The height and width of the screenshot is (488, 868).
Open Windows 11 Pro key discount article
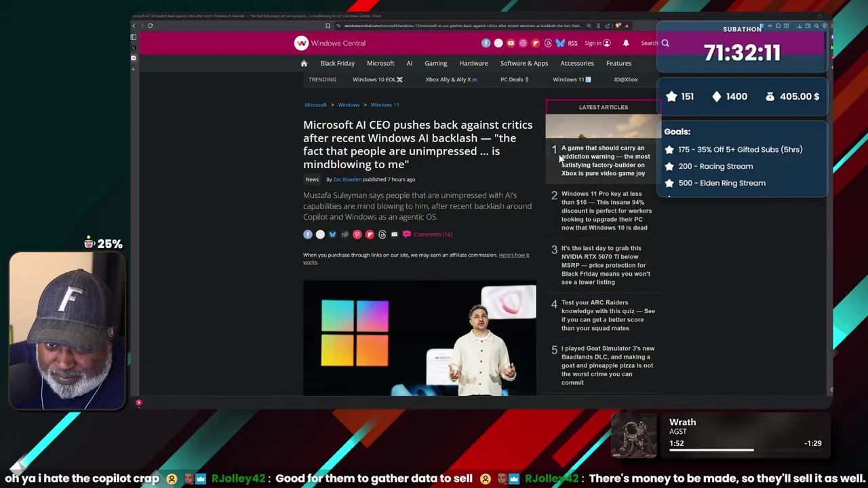click(x=606, y=211)
